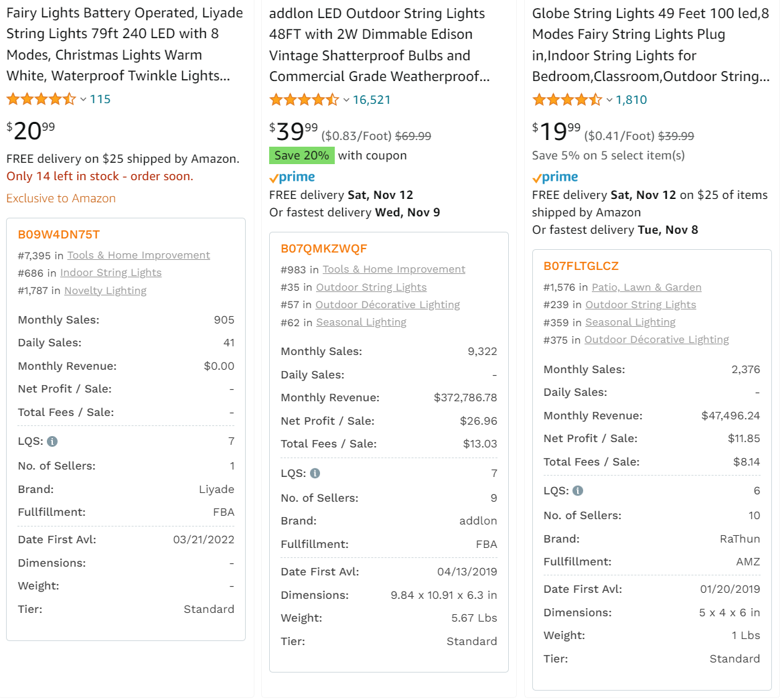Expand rating chevron next to 115 reviews
This screenshot has width=780, height=700.
(83, 100)
